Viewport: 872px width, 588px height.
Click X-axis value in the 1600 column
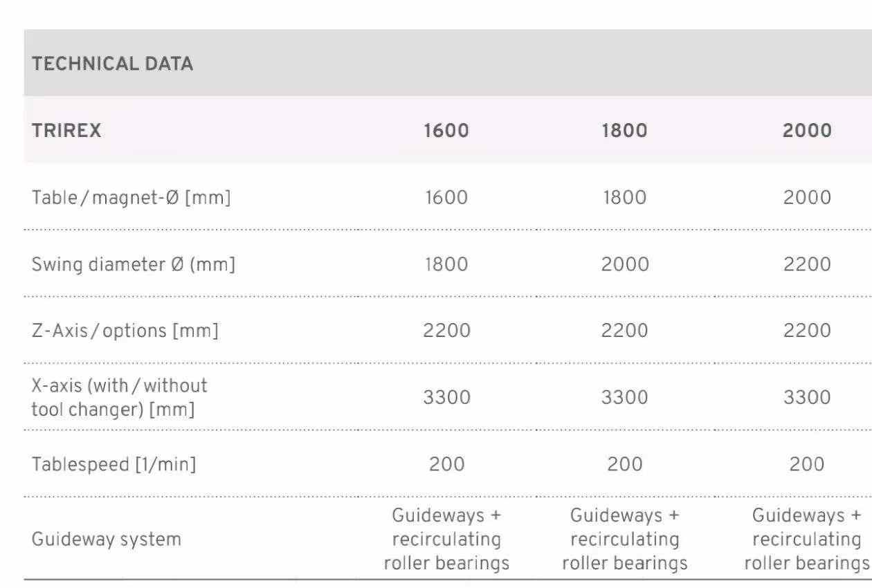click(446, 397)
